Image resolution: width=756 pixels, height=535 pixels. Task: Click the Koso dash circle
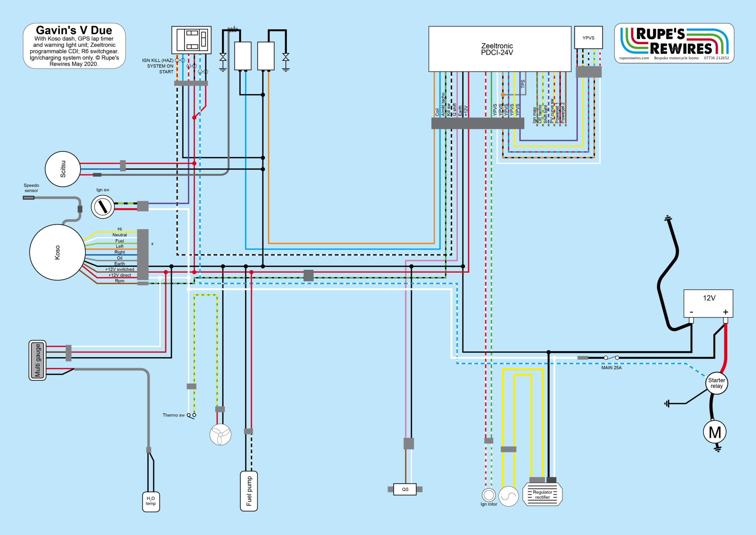pos(57,252)
